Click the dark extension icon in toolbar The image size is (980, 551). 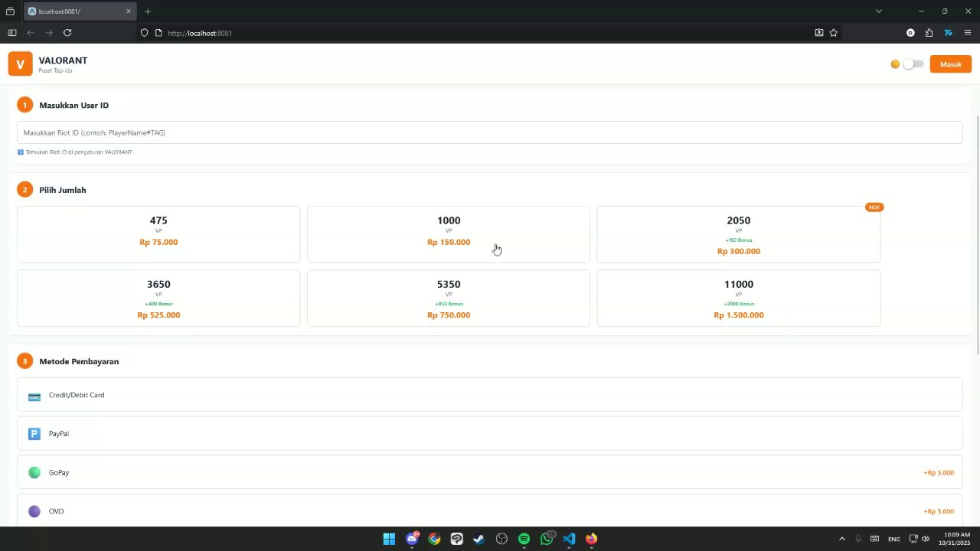[910, 33]
